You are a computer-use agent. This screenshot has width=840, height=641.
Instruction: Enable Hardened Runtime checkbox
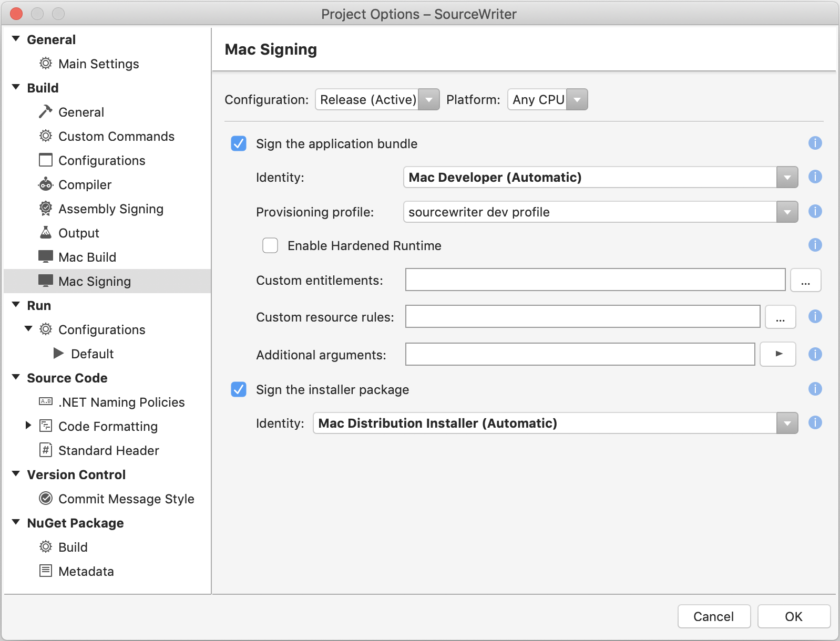(x=270, y=245)
